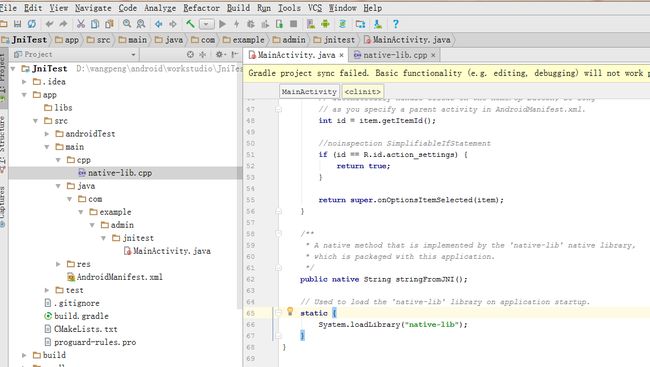Hide the Project panel with pin icon

click(235, 54)
